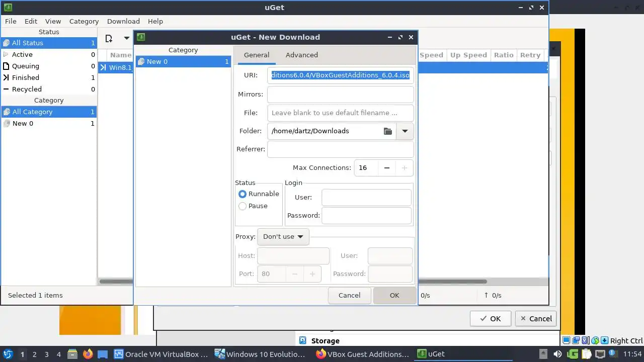This screenshot has height=362, width=644.
Task: Click the Login Password input field
Action: 366,216
